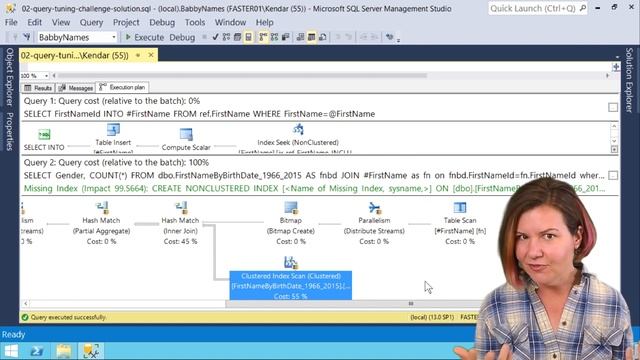The height and width of the screenshot is (360, 640).
Task: Toggle the pin on the query tab
Action: point(138,55)
